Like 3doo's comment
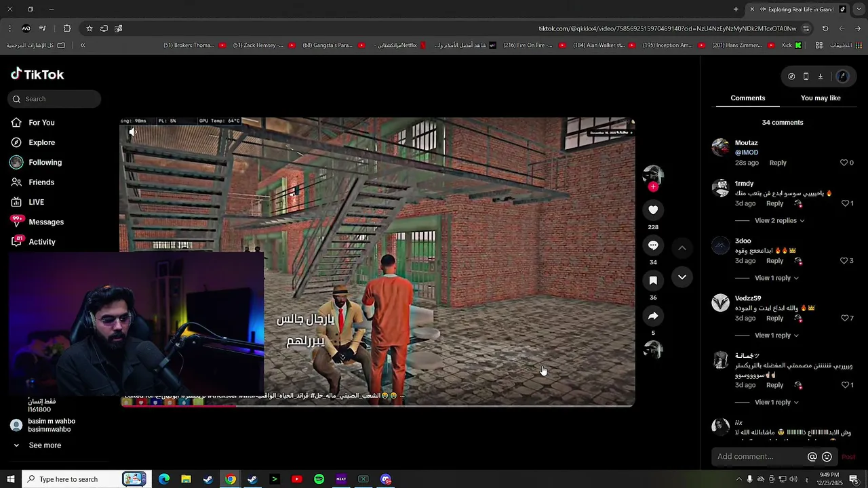The image size is (868, 488). point(844,261)
